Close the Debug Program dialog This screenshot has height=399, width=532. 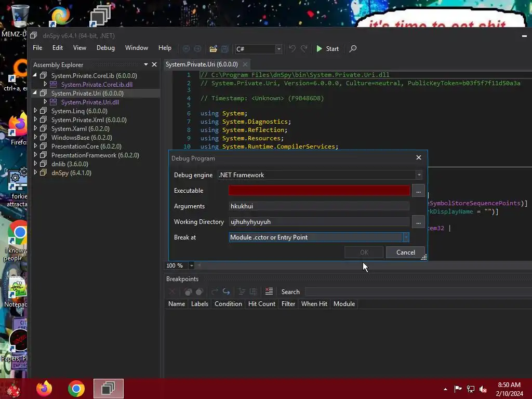(419, 157)
